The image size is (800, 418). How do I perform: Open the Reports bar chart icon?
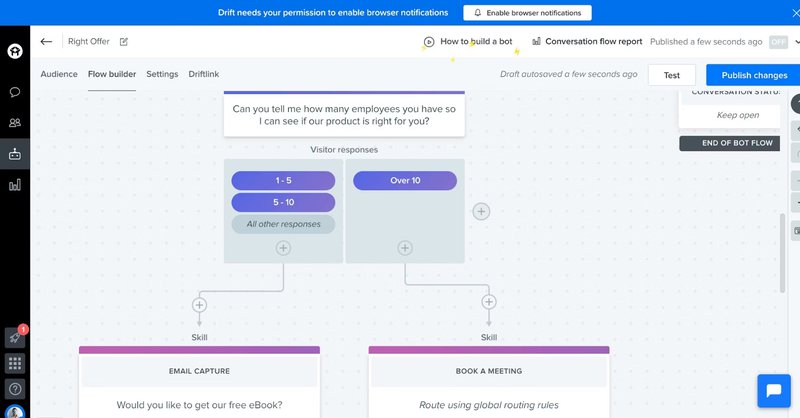[15, 185]
